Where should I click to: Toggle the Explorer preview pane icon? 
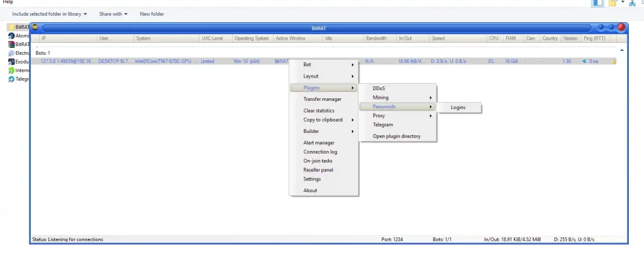click(597, 3)
